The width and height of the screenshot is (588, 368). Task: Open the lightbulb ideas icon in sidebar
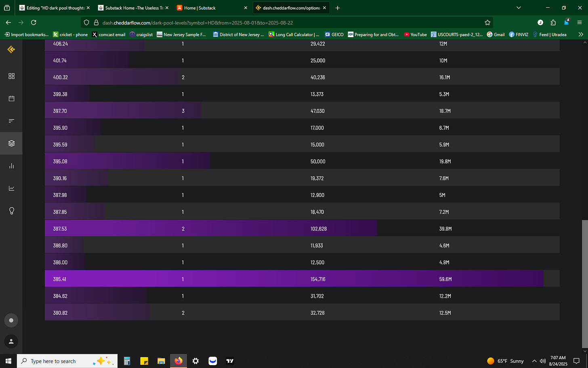coord(11,211)
